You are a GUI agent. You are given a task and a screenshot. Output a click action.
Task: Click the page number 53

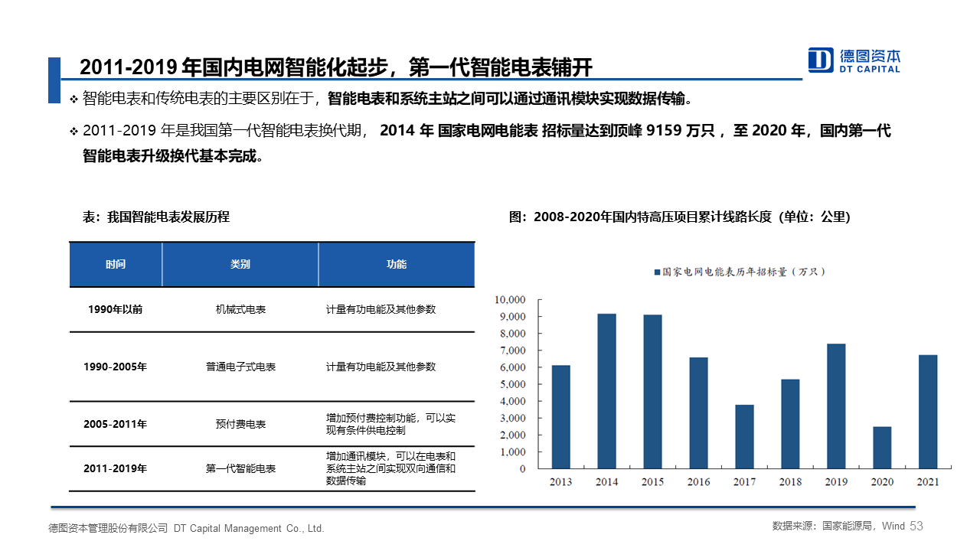click(917, 527)
